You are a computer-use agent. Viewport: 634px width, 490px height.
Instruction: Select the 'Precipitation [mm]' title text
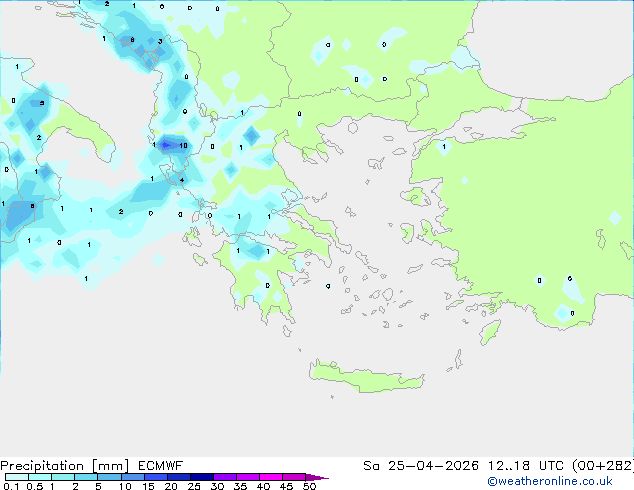[x=65, y=466]
